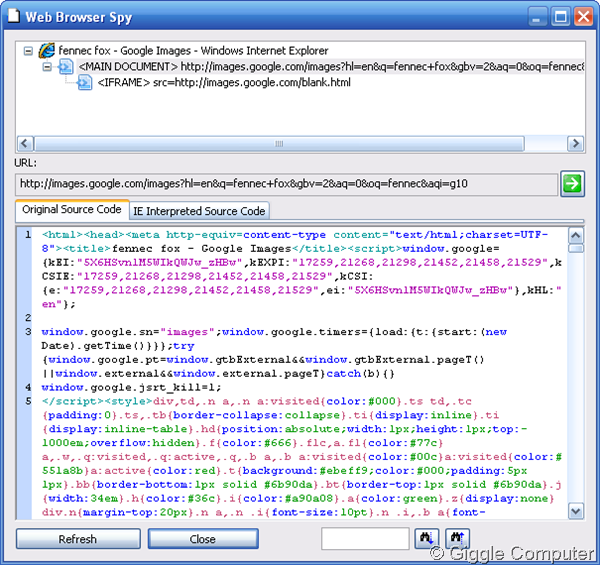Click the URL address field
The height and width of the screenshot is (565, 600).
pyautogui.click(x=286, y=184)
